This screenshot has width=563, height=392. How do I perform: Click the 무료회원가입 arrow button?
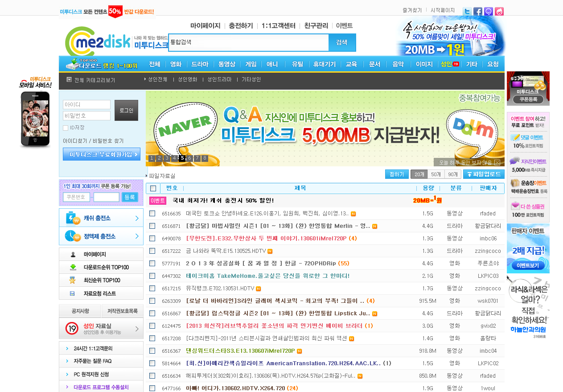point(102,154)
